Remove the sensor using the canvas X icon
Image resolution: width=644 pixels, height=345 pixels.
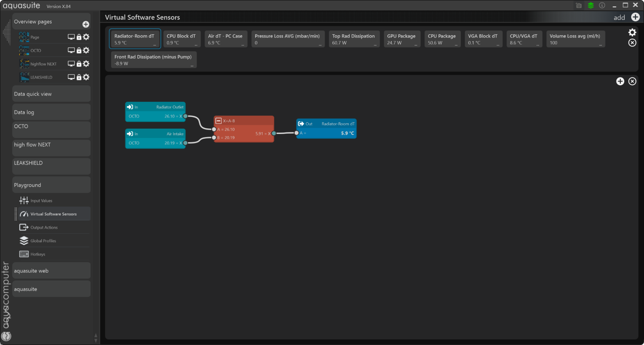632,81
